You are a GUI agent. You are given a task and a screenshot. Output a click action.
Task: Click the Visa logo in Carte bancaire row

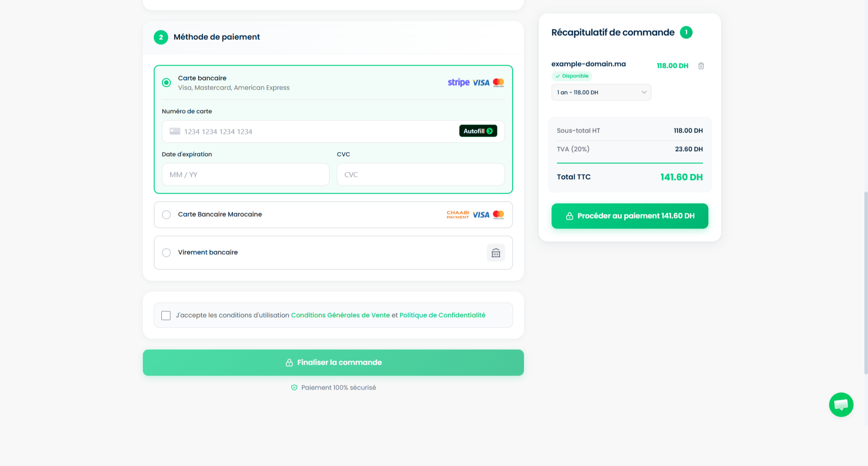point(481,83)
